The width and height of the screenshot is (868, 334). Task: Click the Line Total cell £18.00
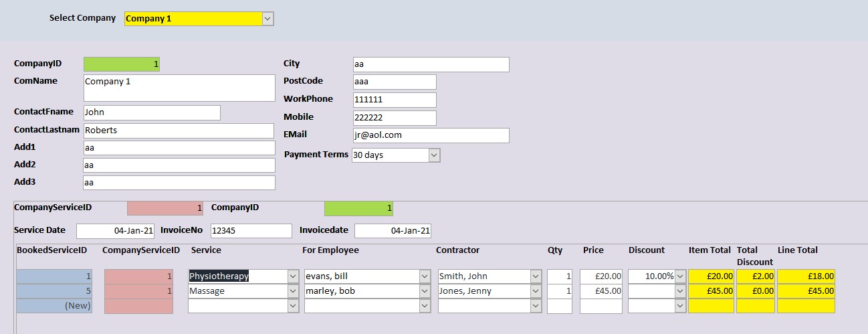806,276
